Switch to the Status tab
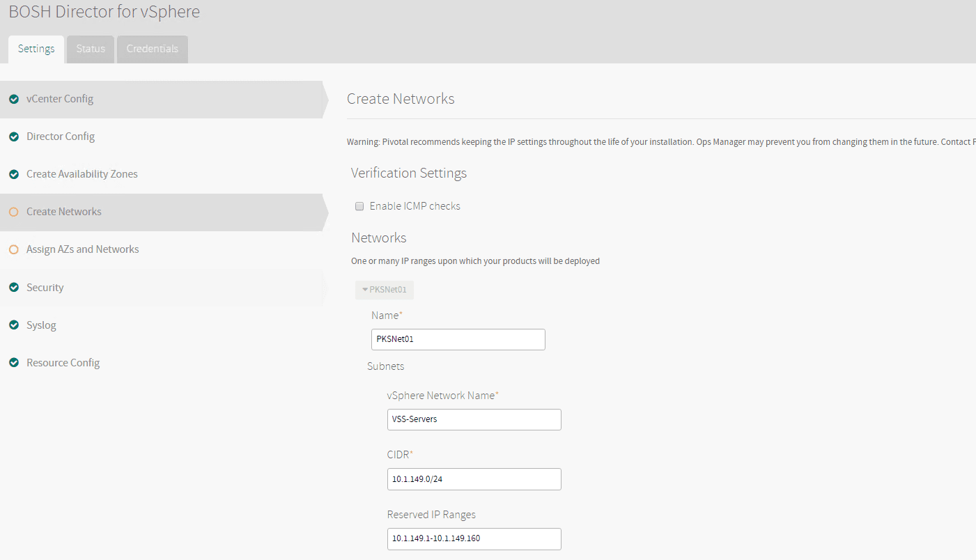The image size is (976, 560). (x=91, y=49)
